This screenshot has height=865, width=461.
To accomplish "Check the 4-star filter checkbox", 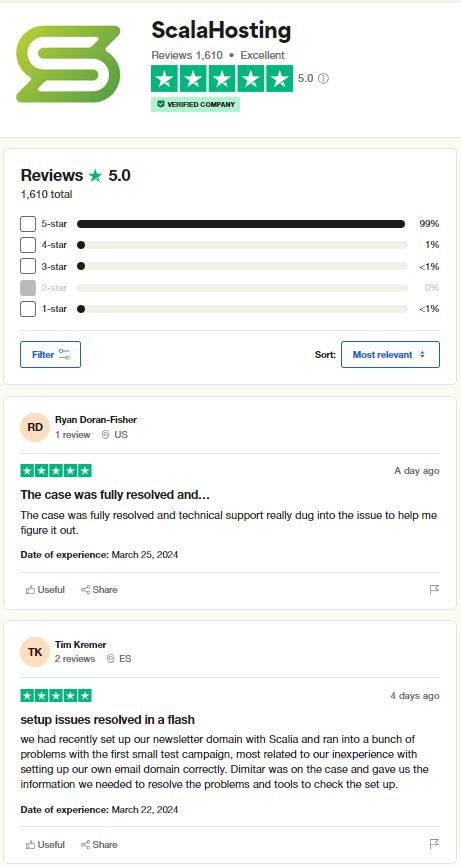I will coord(28,245).
